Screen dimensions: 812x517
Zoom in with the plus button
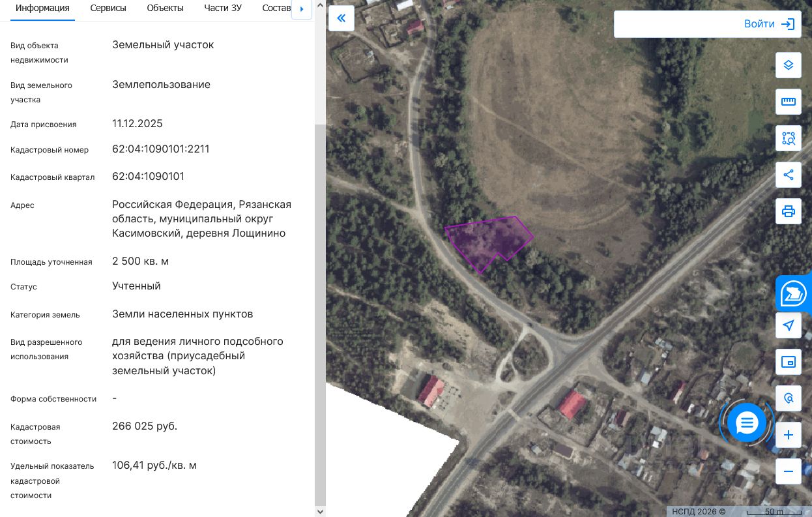(x=788, y=435)
